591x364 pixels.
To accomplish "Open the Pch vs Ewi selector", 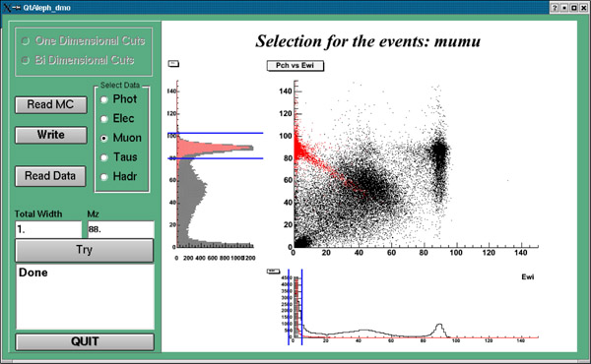I will click(x=295, y=66).
